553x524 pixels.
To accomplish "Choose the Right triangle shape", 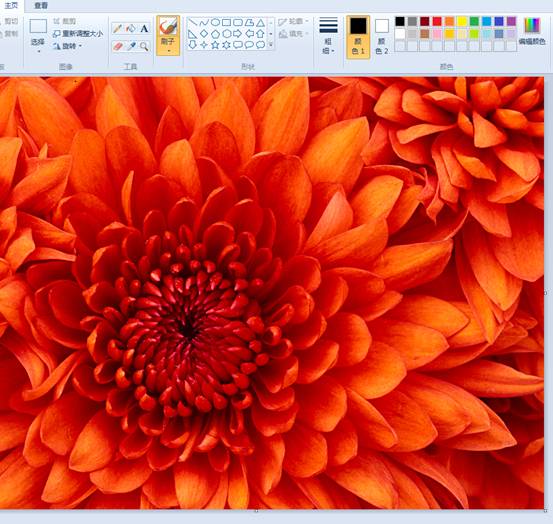I will pos(192,34).
